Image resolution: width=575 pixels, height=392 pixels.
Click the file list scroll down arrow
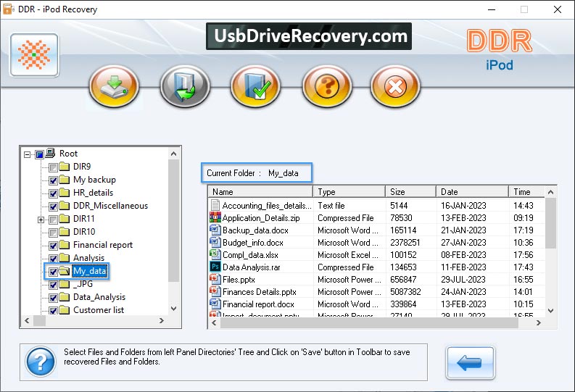coord(550,311)
